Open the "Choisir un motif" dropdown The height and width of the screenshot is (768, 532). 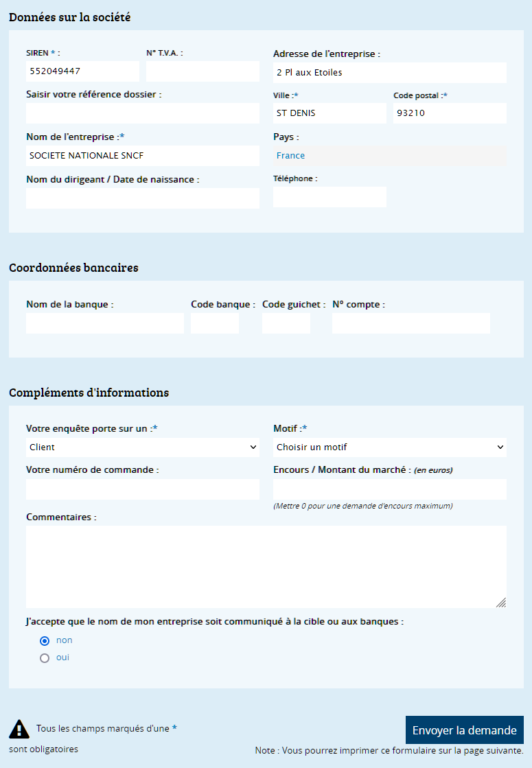tap(390, 447)
